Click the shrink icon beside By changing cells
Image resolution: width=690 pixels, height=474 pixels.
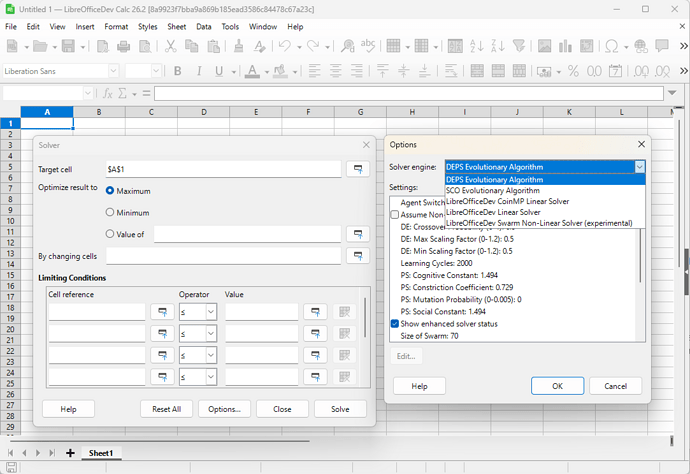pos(356,256)
